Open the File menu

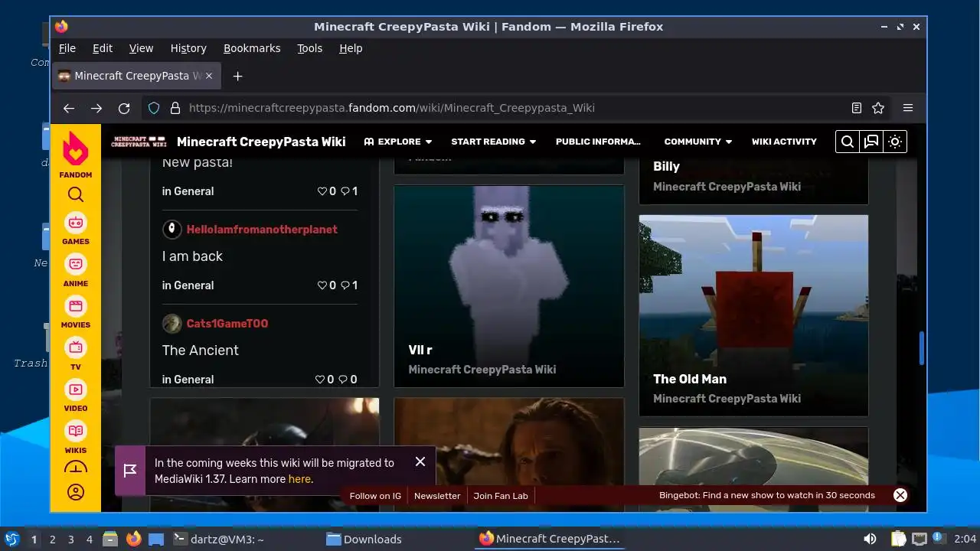coord(67,48)
